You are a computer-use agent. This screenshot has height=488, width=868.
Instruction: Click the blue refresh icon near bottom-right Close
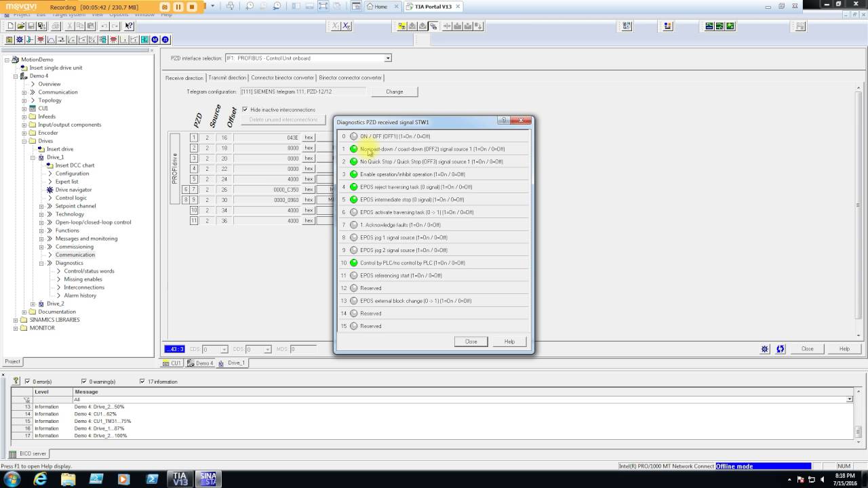click(x=780, y=349)
